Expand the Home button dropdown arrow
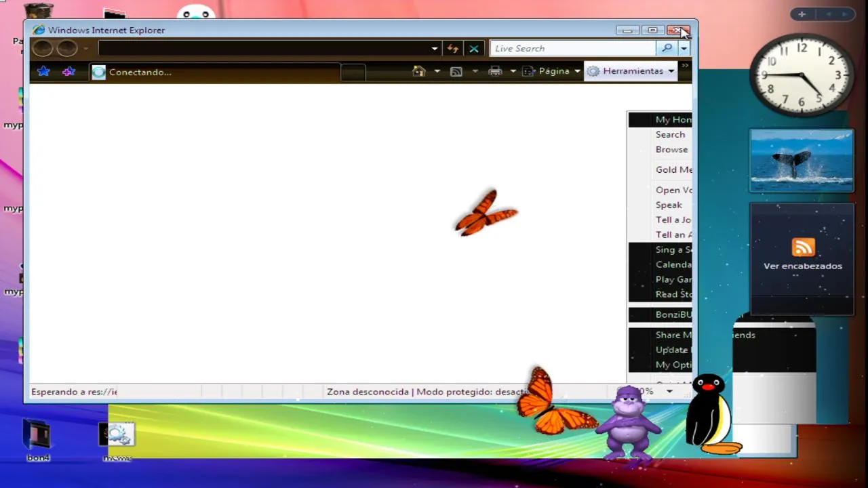 (x=437, y=71)
